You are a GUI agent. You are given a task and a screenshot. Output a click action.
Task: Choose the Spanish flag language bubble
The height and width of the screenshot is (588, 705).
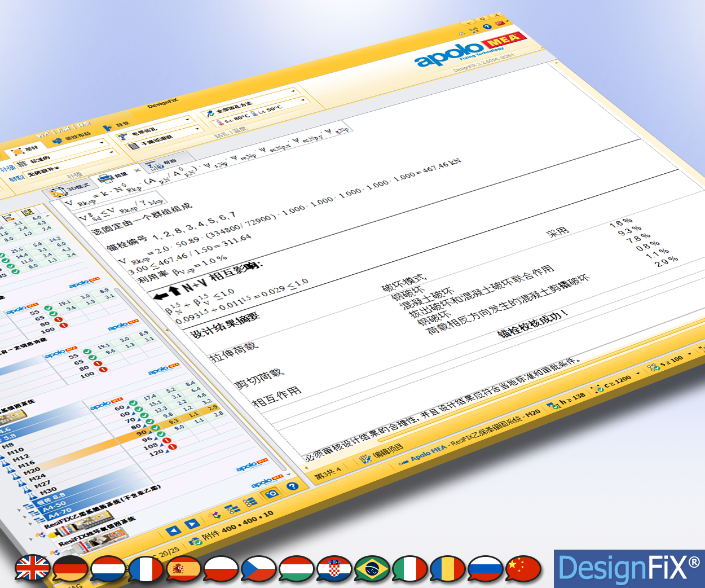point(184,569)
